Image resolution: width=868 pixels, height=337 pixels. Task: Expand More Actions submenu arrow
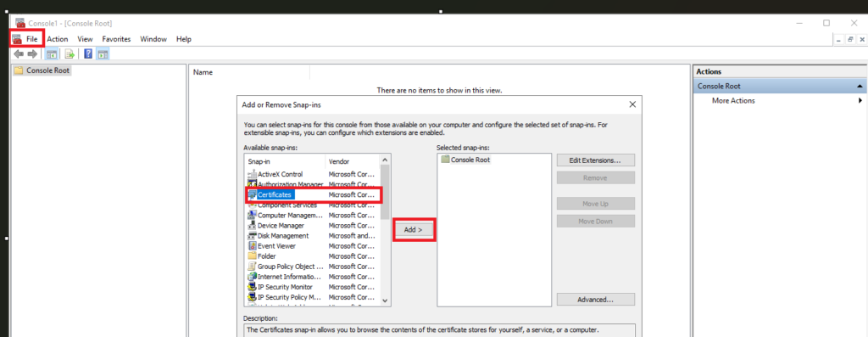click(860, 101)
